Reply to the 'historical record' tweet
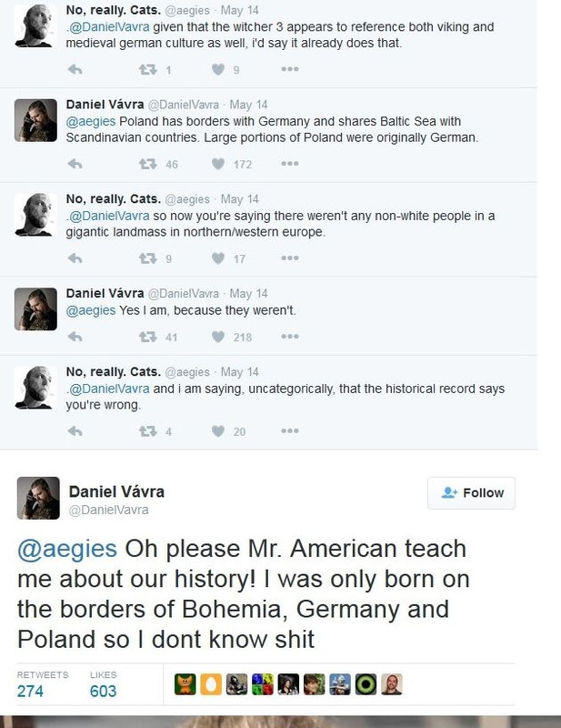 [x=75, y=431]
